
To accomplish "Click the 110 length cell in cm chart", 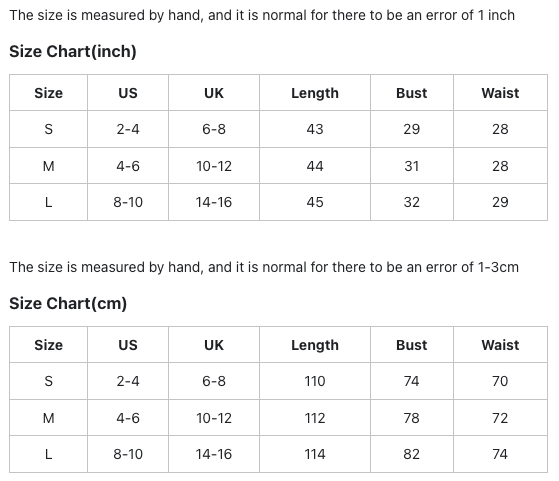I will point(315,381).
